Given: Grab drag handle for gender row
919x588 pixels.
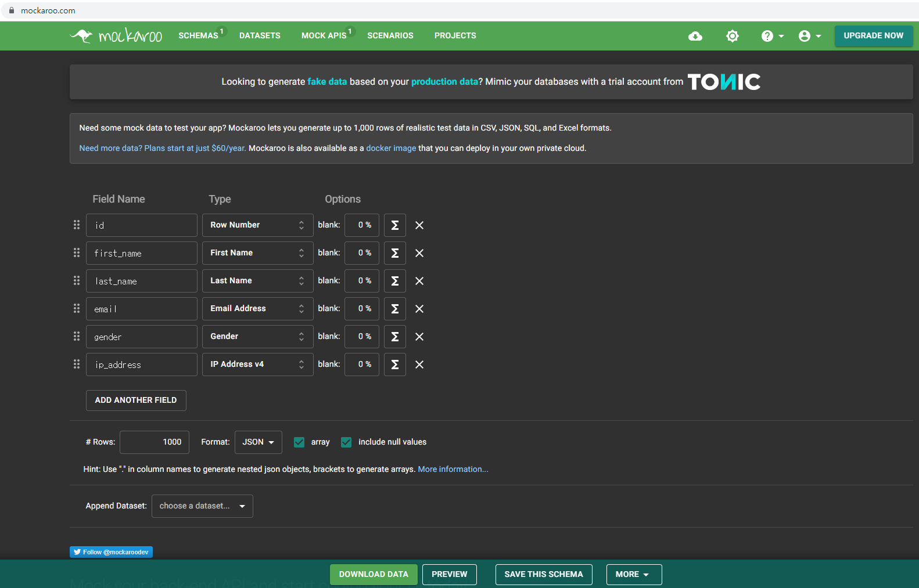Looking at the screenshot, I should tap(77, 336).
